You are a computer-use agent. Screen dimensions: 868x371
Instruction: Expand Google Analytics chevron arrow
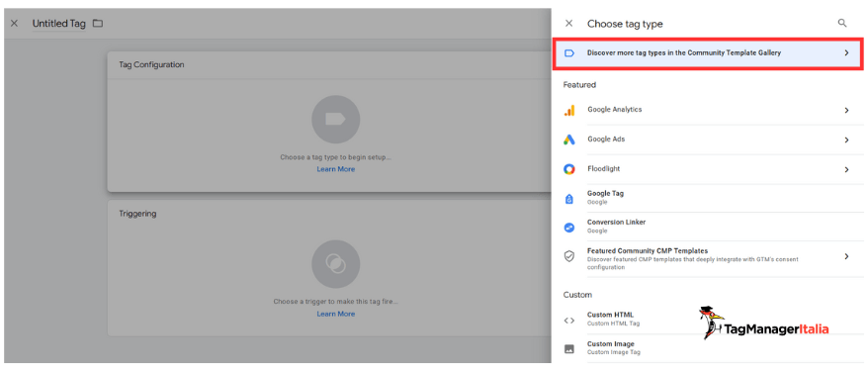[x=846, y=110]
